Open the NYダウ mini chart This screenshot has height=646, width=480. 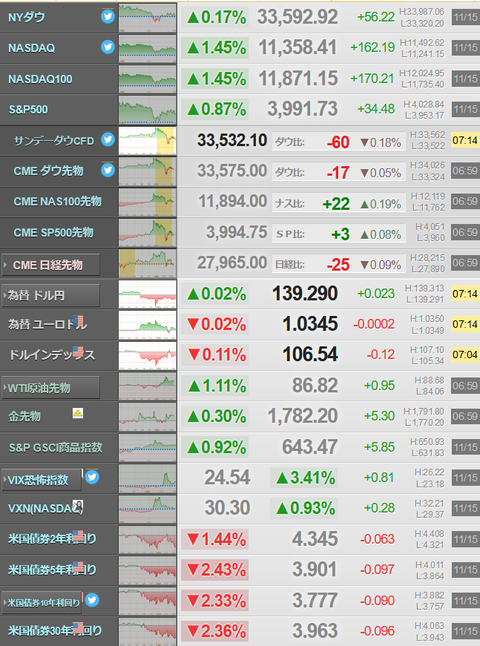(x=148, y=17)
